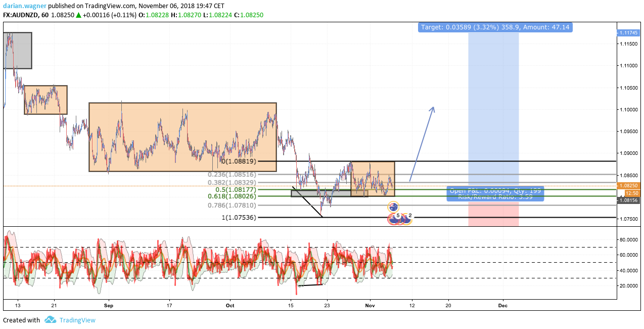Image resolution: width=644 pixels, height=329 pixels.
Task: Click the Nov label on the time axis
Action: 370,305
